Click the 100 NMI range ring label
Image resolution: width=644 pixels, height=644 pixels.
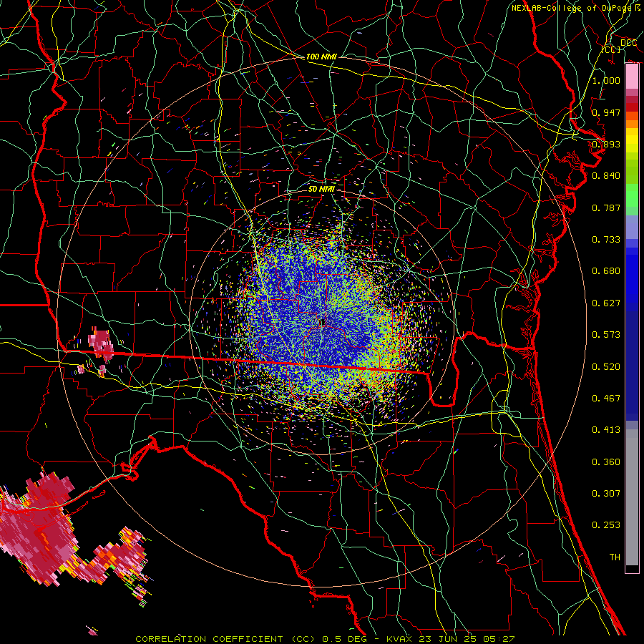point(321,57)
